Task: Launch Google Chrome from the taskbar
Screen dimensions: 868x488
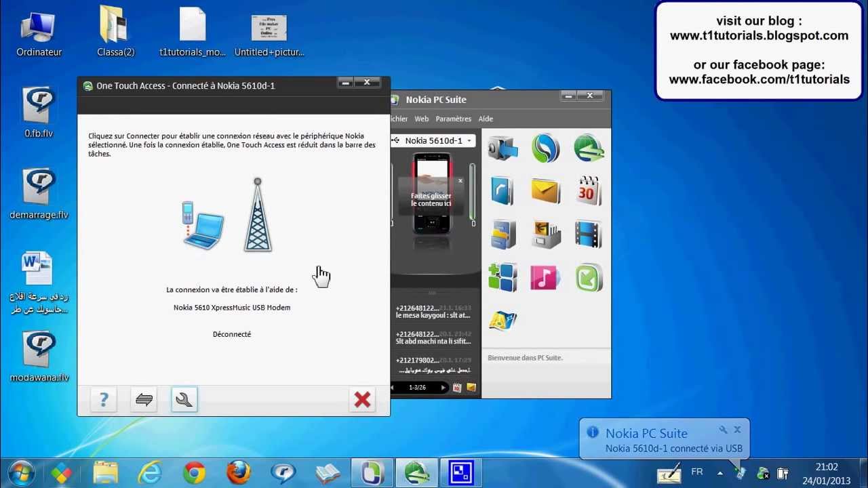Action: coord(194,472)
